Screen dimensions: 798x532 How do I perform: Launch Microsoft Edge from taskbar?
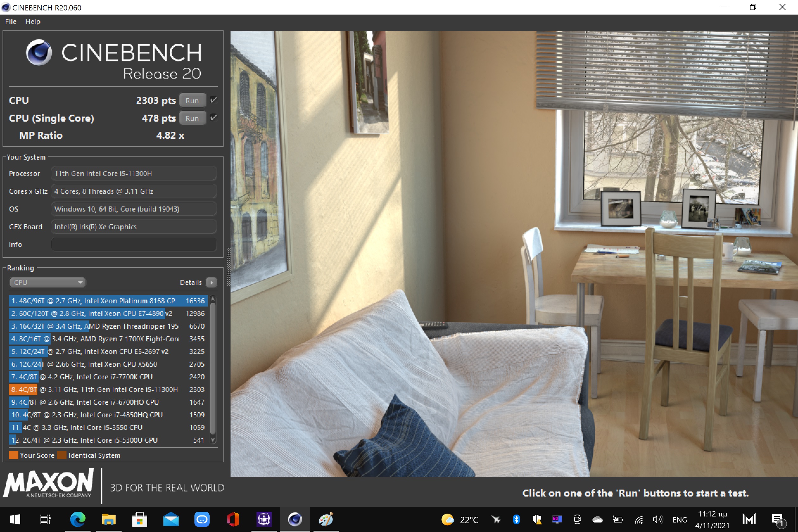coord(78,519)
